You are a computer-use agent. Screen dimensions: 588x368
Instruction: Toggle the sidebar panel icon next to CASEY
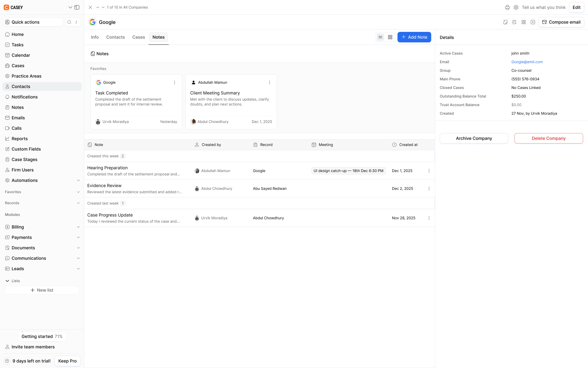pyautogui.click(x=77, y=7)
